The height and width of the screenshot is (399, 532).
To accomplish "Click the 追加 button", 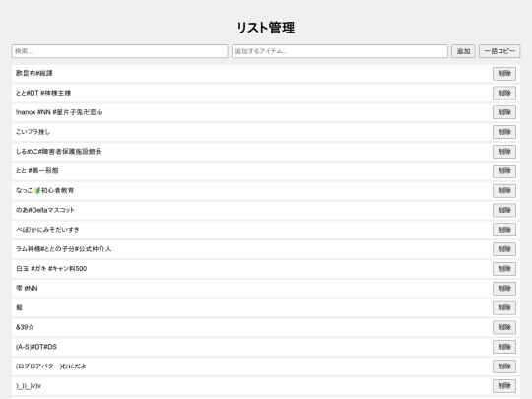I will (463, 51).
